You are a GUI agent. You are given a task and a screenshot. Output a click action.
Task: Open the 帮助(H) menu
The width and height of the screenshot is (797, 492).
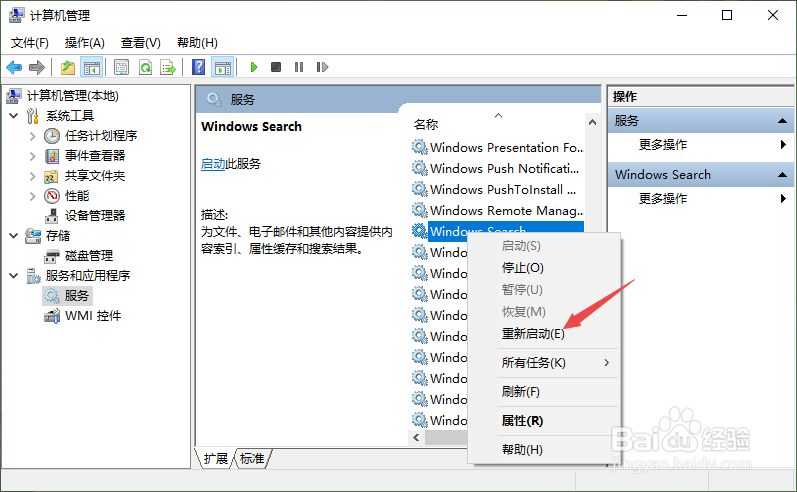[x=197, y=43]
